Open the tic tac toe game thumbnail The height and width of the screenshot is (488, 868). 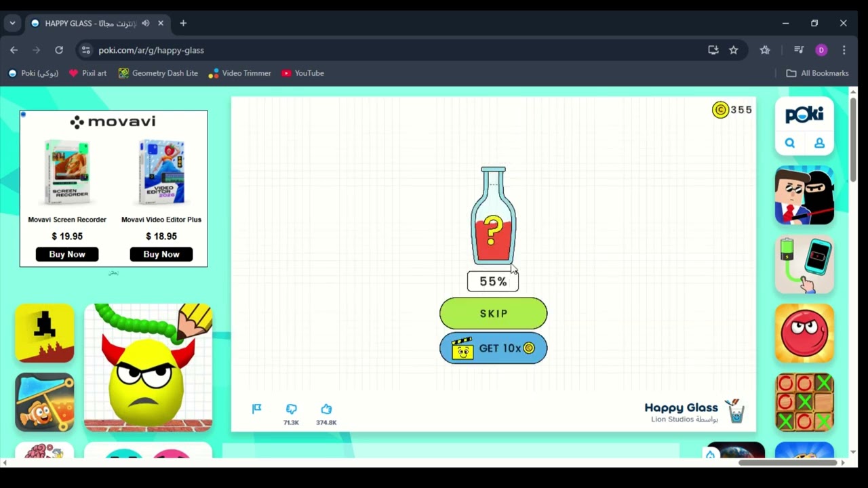804,403
